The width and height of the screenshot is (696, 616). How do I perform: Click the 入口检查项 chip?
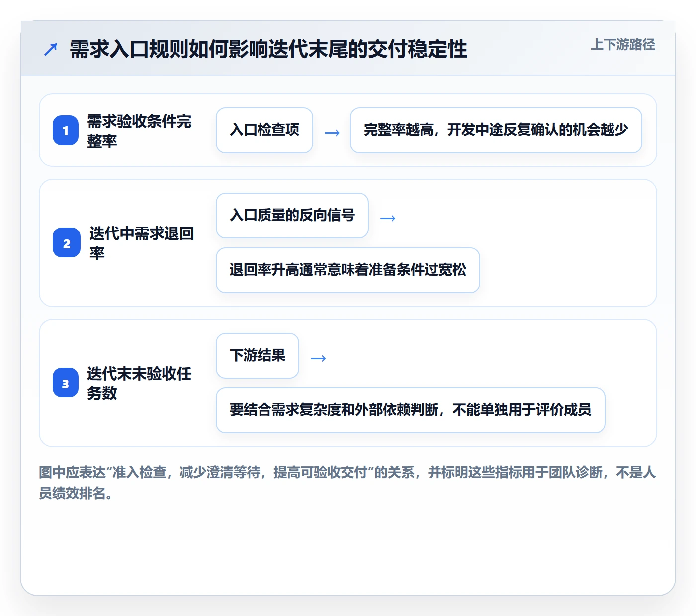(264, 130)
